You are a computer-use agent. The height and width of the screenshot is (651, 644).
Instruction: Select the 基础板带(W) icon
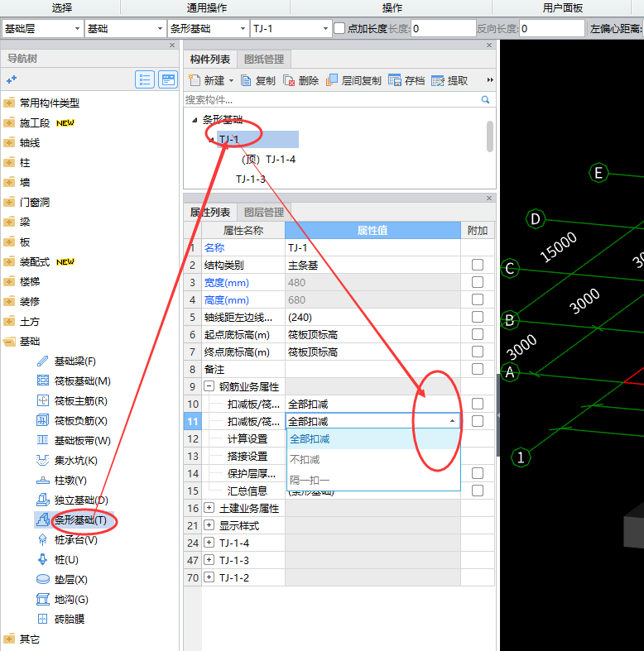(x=42, y=440)
